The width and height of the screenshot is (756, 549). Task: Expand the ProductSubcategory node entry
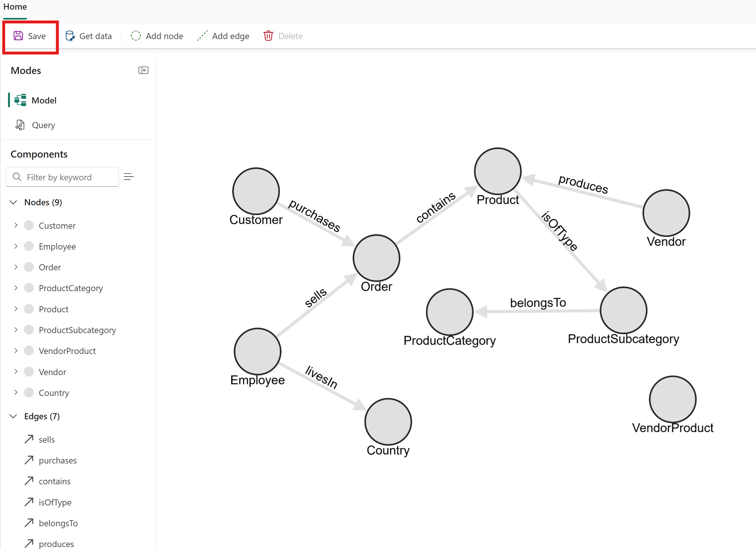[x=16, y=330]
